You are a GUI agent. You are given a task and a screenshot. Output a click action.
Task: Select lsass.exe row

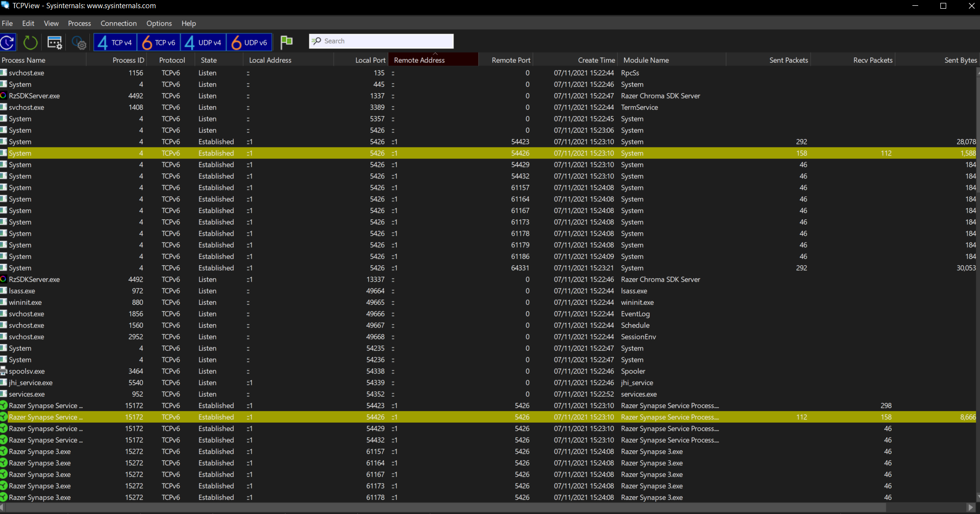click(488, 291)
